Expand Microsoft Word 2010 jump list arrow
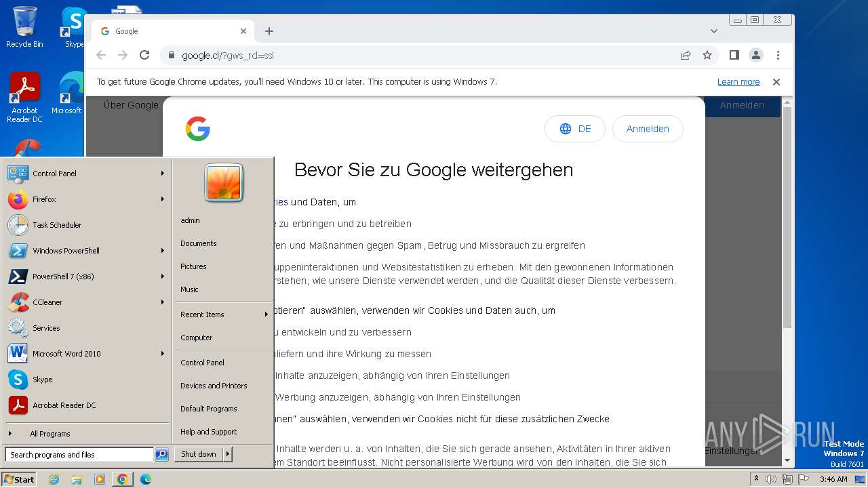Viewport: 868px width, 488px height. [x=163, y=354]
